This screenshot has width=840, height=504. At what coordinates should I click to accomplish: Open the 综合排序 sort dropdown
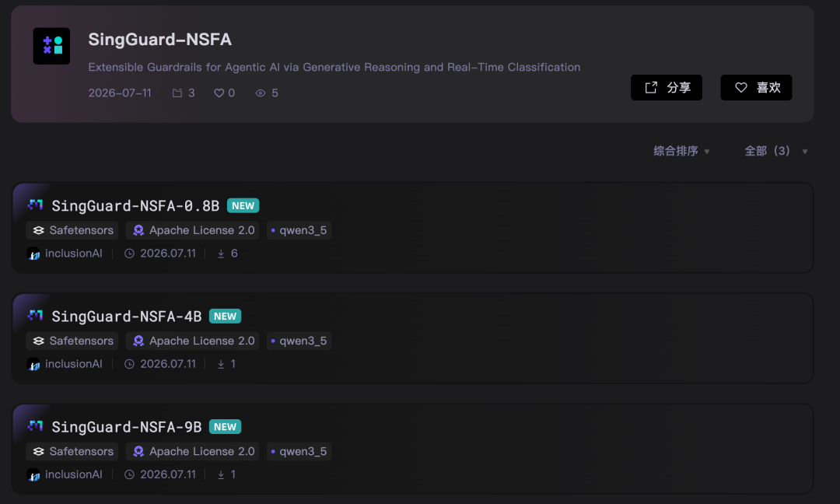coord(681,151)
